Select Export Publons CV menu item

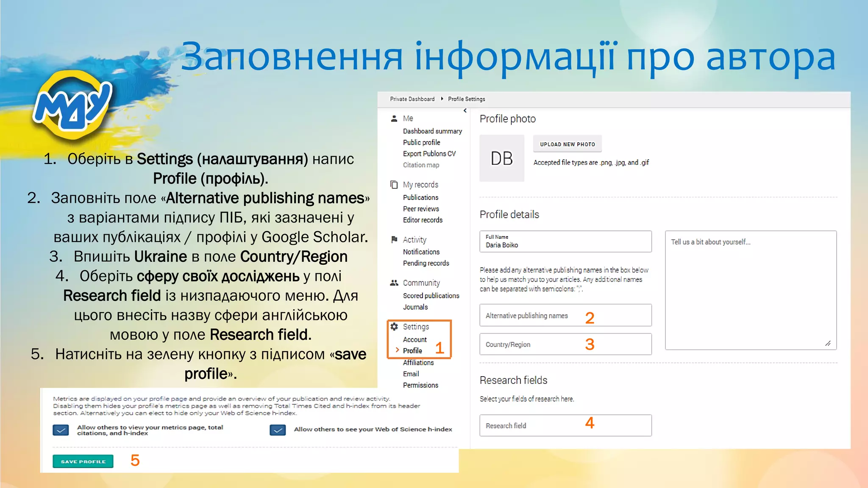(x=429, y=154)
